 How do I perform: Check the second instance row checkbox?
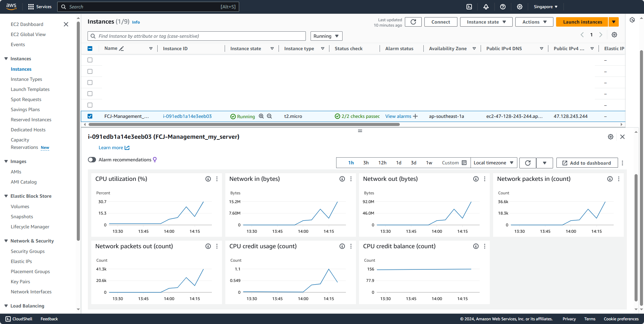click(x=90, y=71)
